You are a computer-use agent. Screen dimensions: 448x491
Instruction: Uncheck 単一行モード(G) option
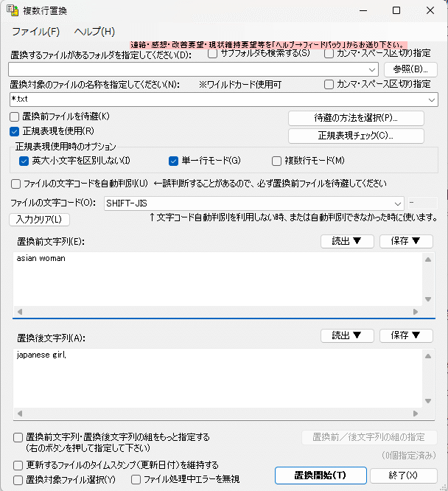point(173,161)
